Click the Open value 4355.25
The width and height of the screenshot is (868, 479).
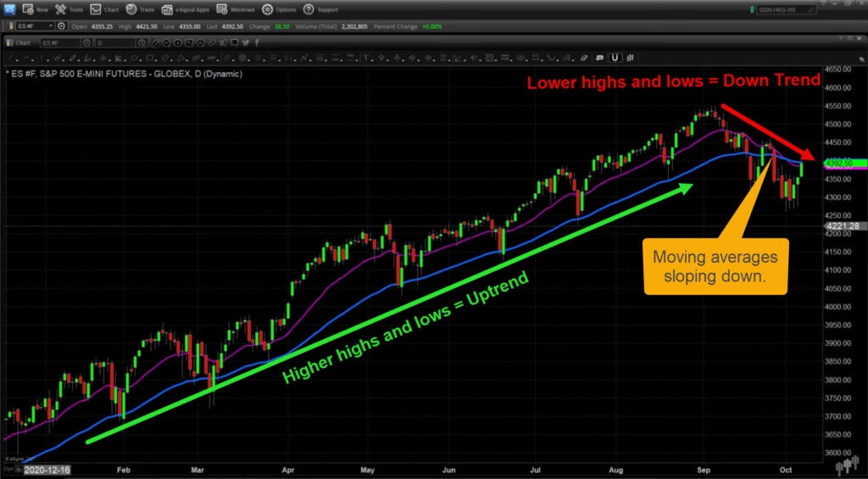[x=104, y=26]
